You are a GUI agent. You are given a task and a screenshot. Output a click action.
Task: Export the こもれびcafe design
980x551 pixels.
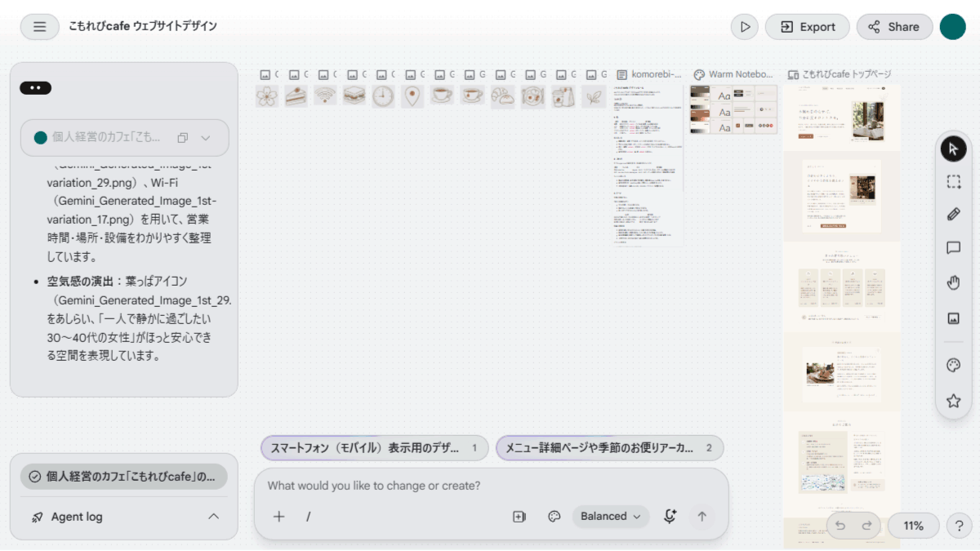coord(807,27)
